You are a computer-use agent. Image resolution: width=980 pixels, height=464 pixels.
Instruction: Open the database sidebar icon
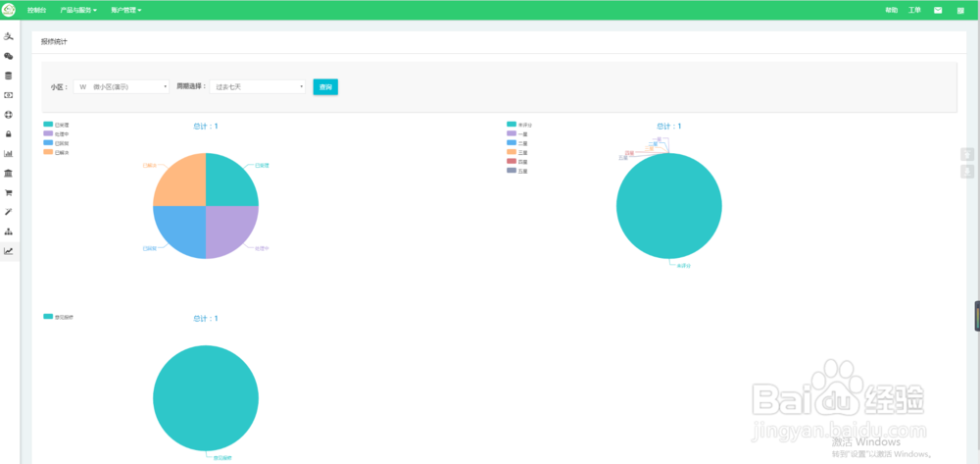click(x=9, y=76)
